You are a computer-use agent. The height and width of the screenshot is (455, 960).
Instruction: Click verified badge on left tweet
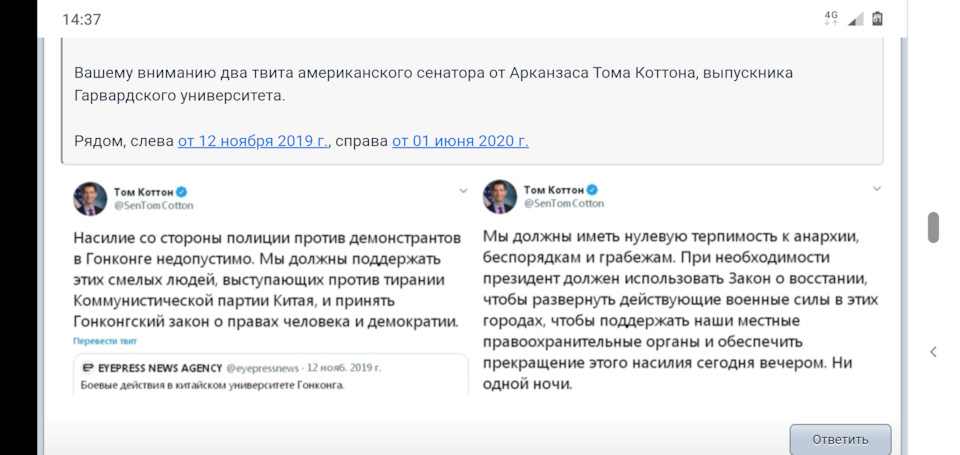(x=182, y=191)
